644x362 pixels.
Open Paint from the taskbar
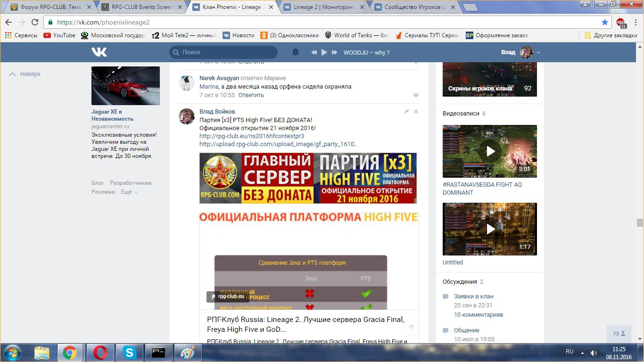tap(188, 353)
